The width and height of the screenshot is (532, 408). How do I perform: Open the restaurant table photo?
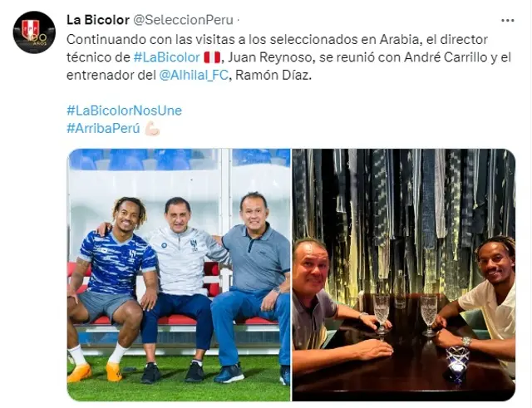tap(404, 275)
